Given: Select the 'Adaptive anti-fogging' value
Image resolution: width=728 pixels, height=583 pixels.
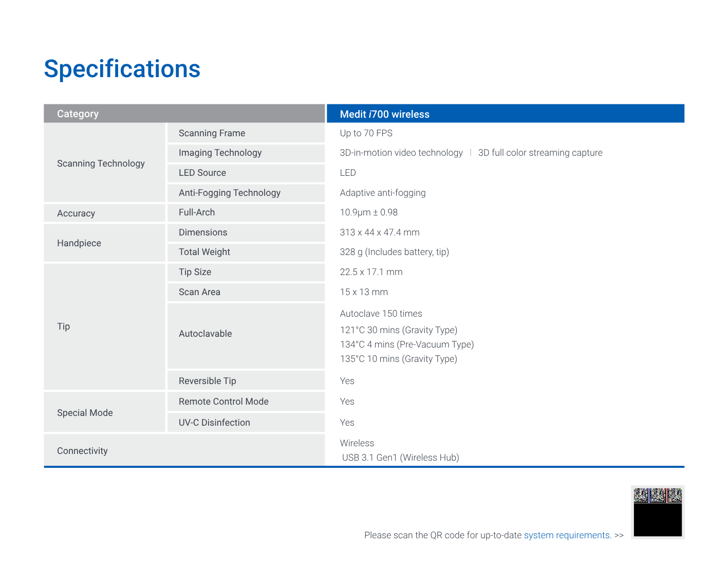Looking at the screenshot, I should pyautogui.click(x=383, y=193).
